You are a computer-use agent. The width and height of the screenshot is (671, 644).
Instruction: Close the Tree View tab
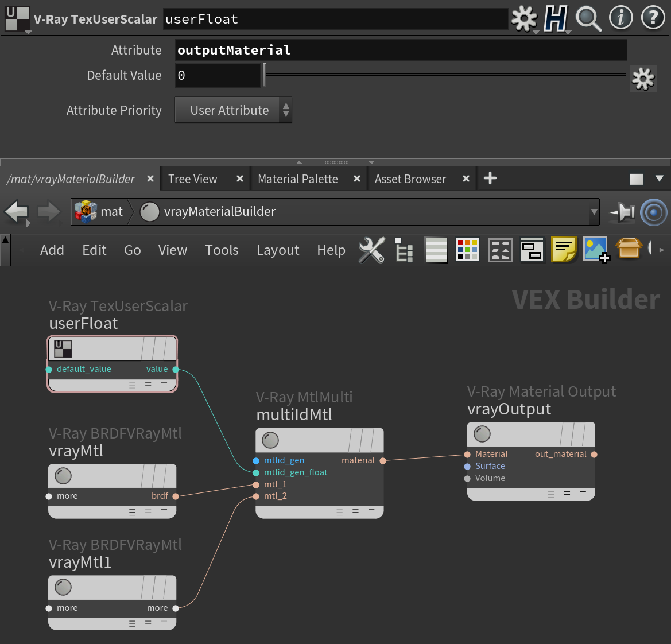coord(240,179)
